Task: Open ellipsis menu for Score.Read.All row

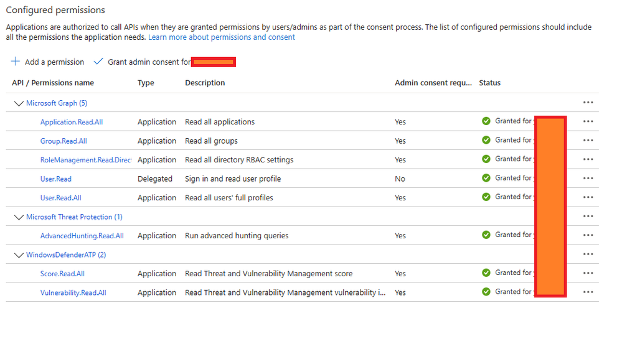Action: point(588,273)
